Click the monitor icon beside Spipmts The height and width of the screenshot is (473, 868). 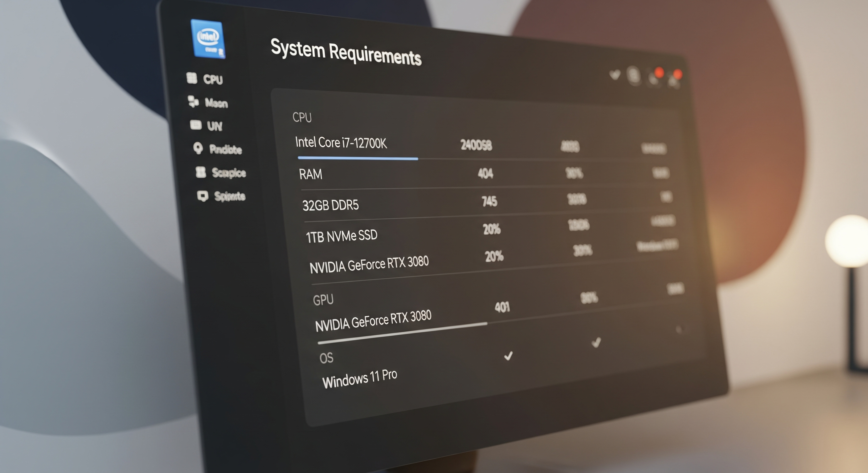(x=203, y=196)
